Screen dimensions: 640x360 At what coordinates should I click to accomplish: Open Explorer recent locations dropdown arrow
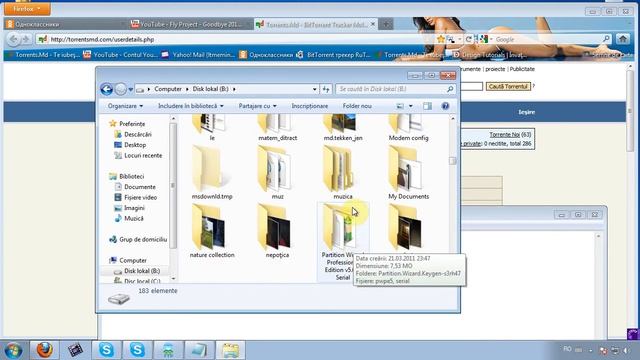tap(131, 89)
